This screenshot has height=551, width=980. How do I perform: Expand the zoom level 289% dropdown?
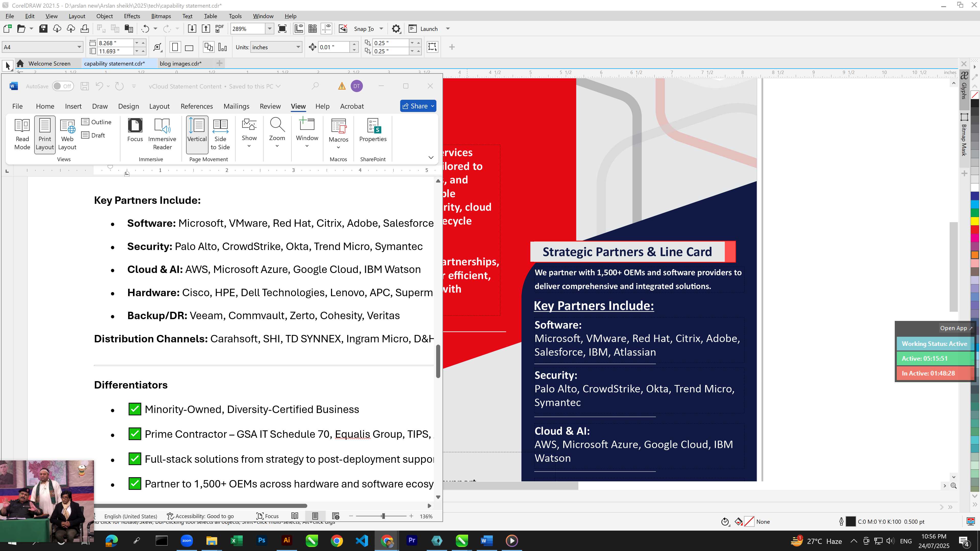[x=270, y=29]
